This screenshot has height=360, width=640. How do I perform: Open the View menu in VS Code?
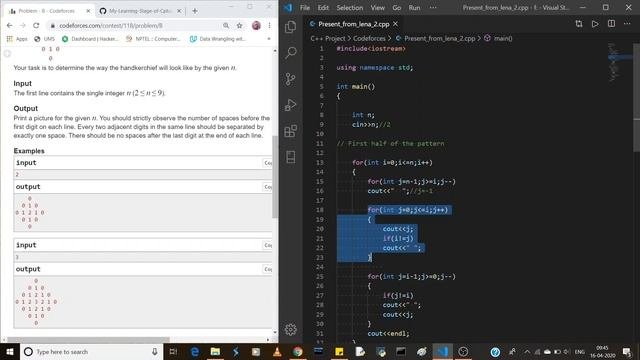(378, 7)
